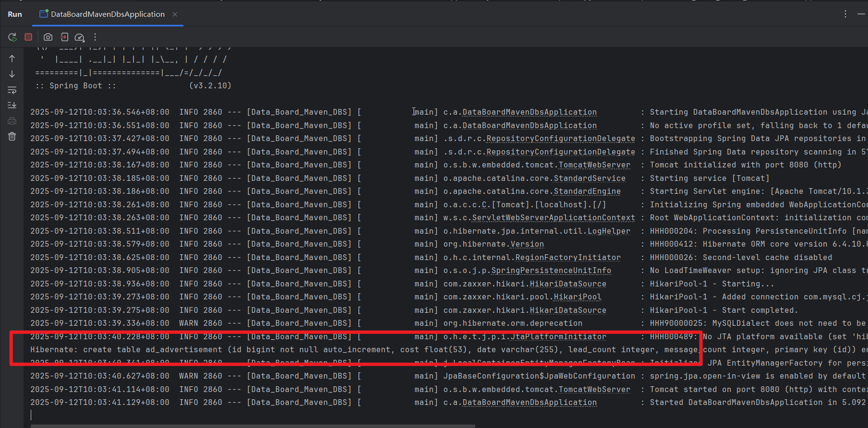Click 'JpaBaseConfiguration$JpaWebConfiguration' logger text
This screenshot has width=868, height=428.
tap(539, 376)
